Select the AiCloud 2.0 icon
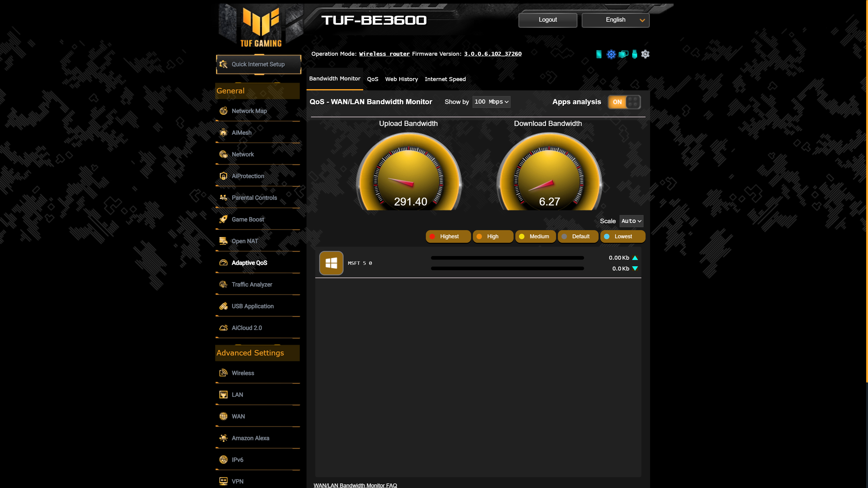This screenshot has height=488, width=868. pyautogui.click(x=224, y=328)
